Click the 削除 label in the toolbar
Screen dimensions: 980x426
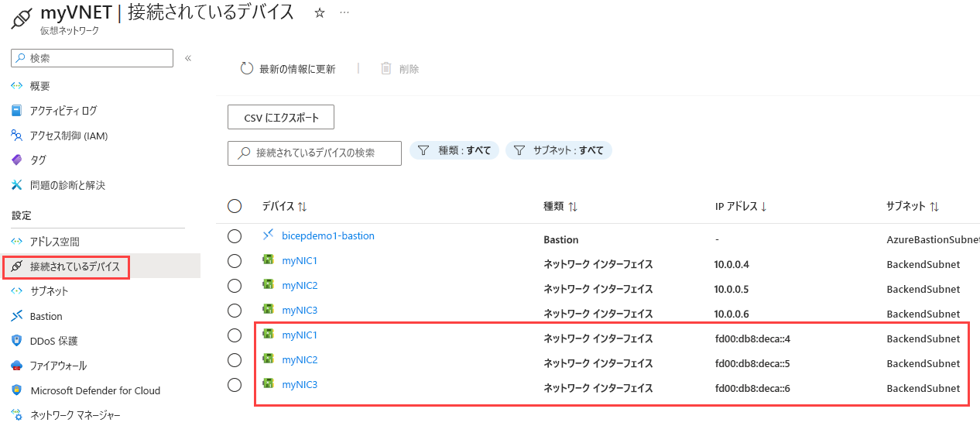[409, 69]
